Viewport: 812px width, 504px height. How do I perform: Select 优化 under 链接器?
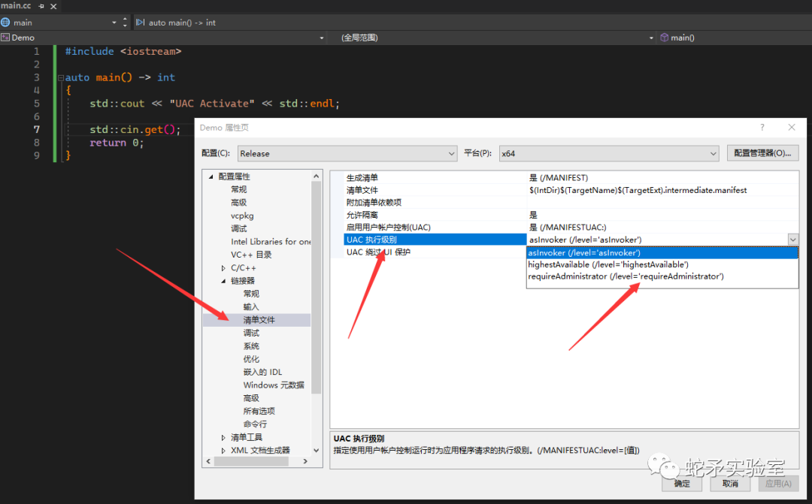(x=251, y=359)
